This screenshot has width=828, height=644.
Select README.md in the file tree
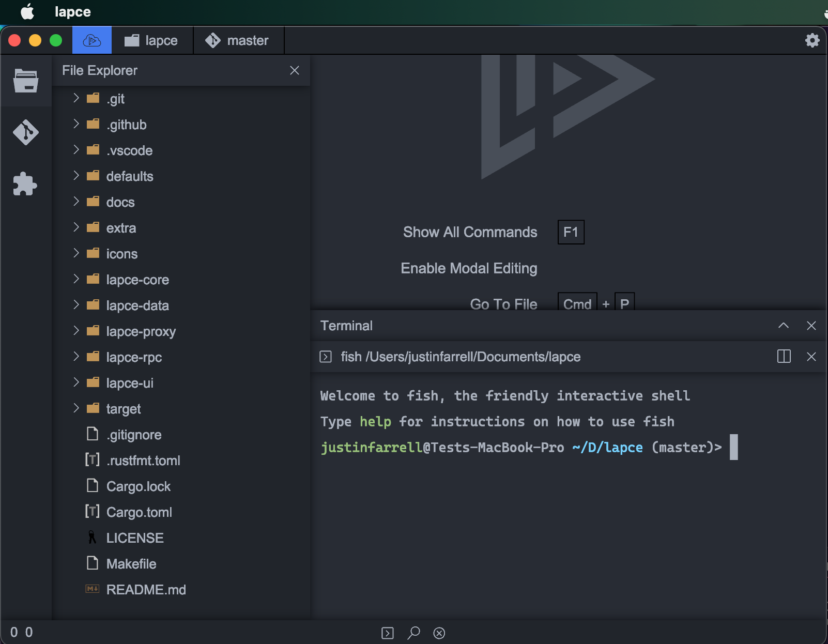coord(146,589)
